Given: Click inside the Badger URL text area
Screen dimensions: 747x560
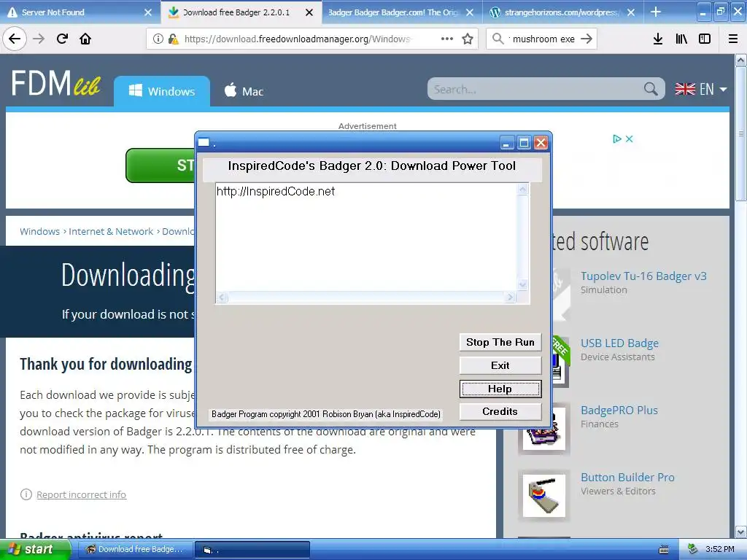Looking at the screenshot, I should [366, 237].
